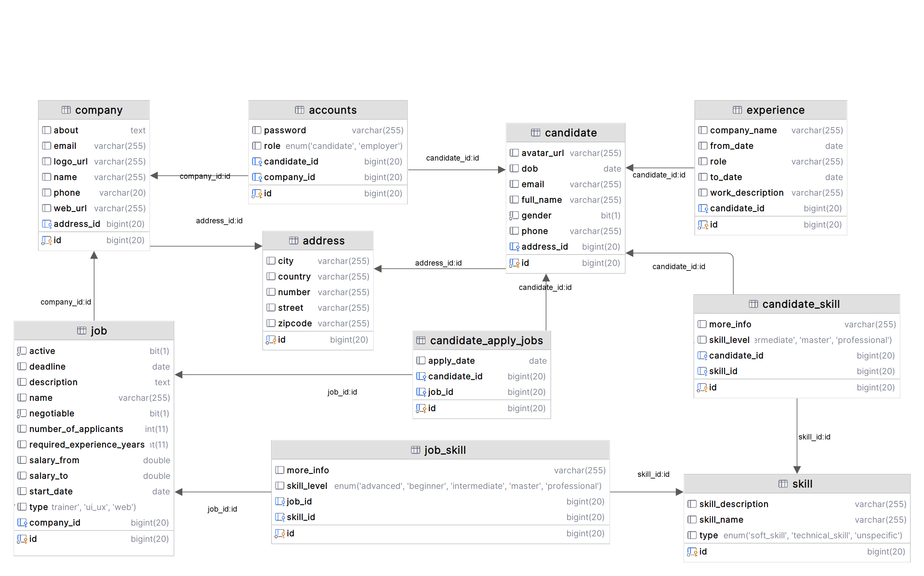Select full_name column in candidate table
This screenshot has width=924, height=576.
click(565, 200)
